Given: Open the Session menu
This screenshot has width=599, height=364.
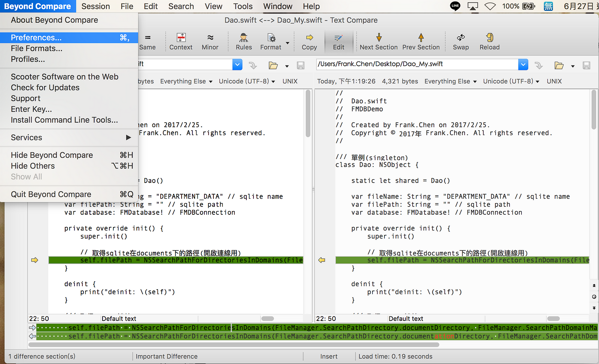Looking at the screenshot, I should click(95, 6).
